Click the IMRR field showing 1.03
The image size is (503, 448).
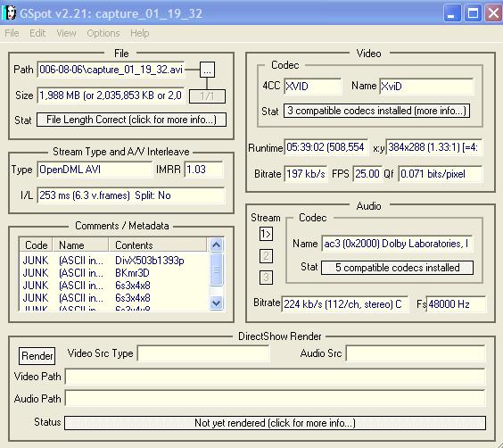(x=203, y=170)
